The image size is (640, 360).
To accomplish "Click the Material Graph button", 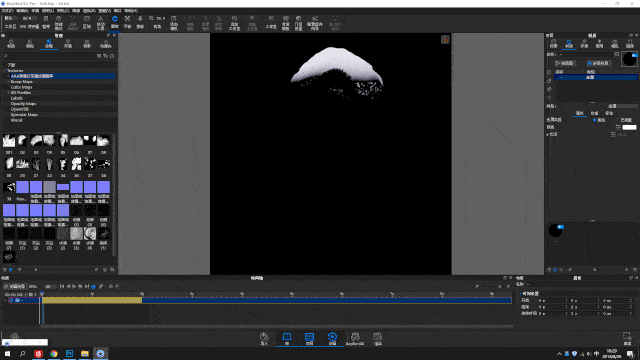I will point(565,63).
